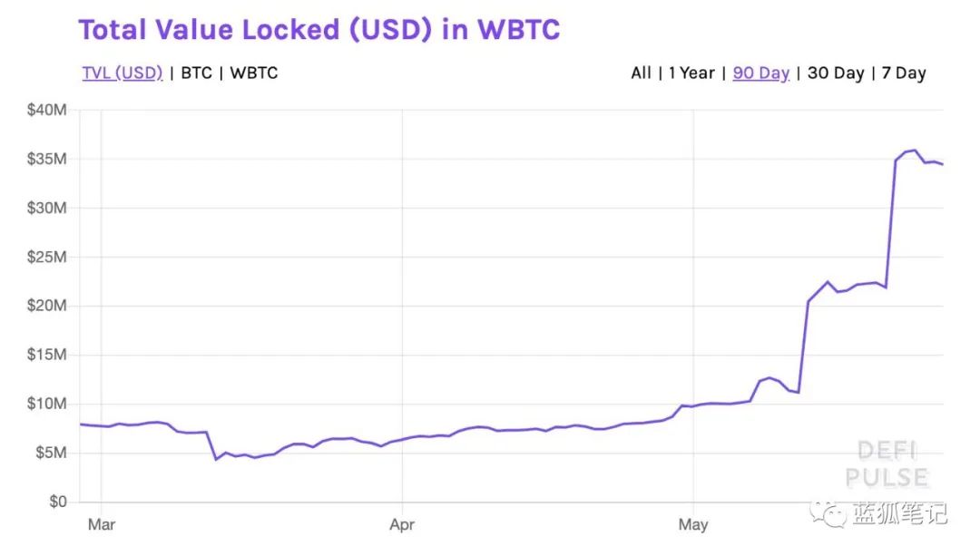Click the Mar label on the x-axis
Screen dimensions: 980x556
click(x=102, y=524)
